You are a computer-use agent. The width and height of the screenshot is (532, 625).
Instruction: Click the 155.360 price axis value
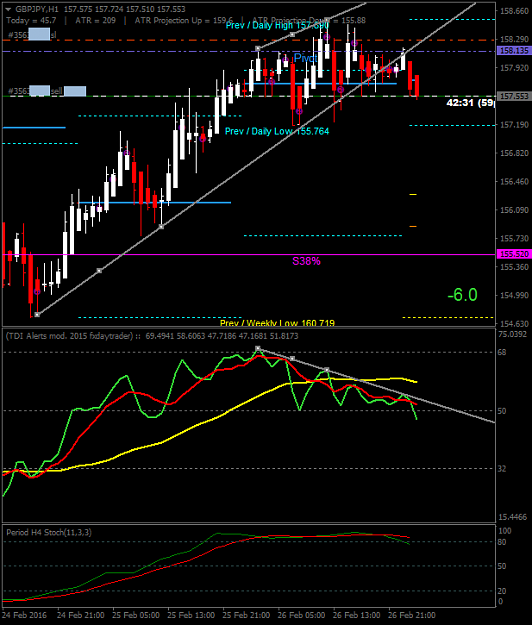[514, 267]
